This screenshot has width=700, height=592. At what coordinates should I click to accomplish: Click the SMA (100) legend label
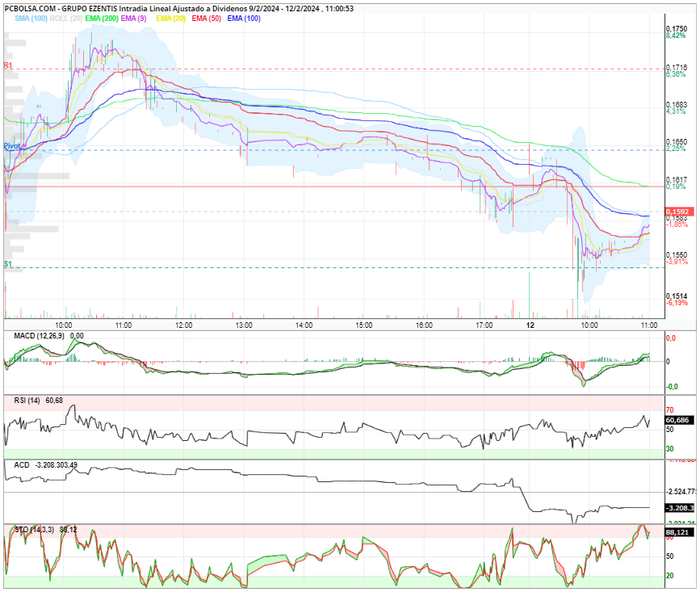(31, 19)
